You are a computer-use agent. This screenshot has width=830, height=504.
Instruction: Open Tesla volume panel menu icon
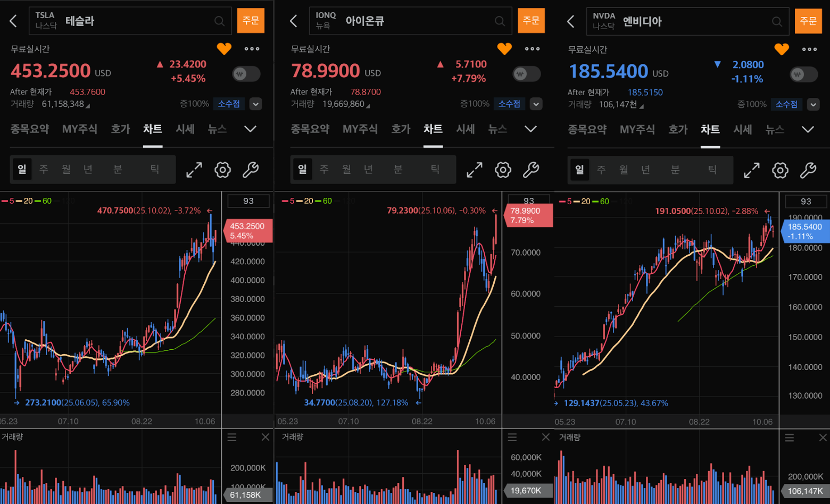pyautogui.click(x=232, y=437)
